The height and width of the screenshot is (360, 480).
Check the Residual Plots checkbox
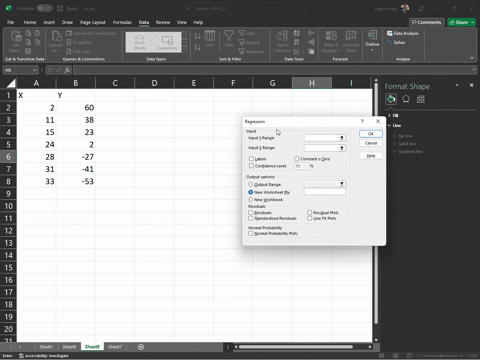pos(309,212)
